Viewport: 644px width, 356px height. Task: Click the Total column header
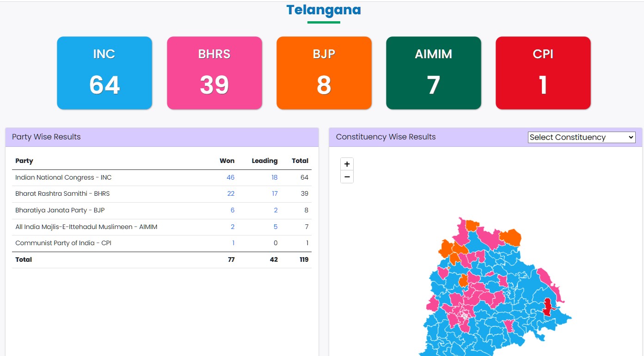tap(300, 161)
